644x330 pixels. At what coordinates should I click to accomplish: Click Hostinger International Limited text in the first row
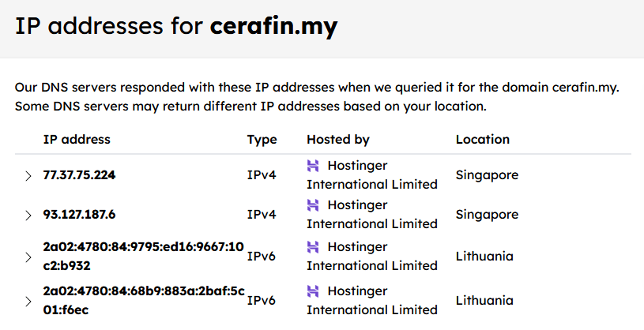click(371, 185)
